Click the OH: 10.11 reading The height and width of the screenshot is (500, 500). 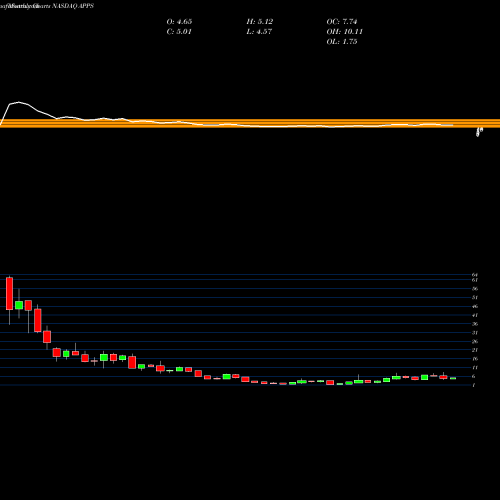[344, 32]
